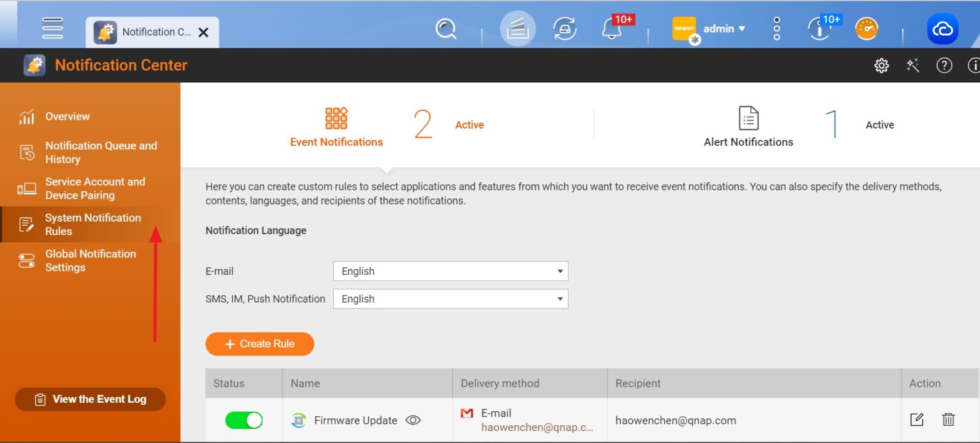Open the E-mail notification language dropdown
The height and width of the screenshot is (443, 980).
[x=450, y=271]
